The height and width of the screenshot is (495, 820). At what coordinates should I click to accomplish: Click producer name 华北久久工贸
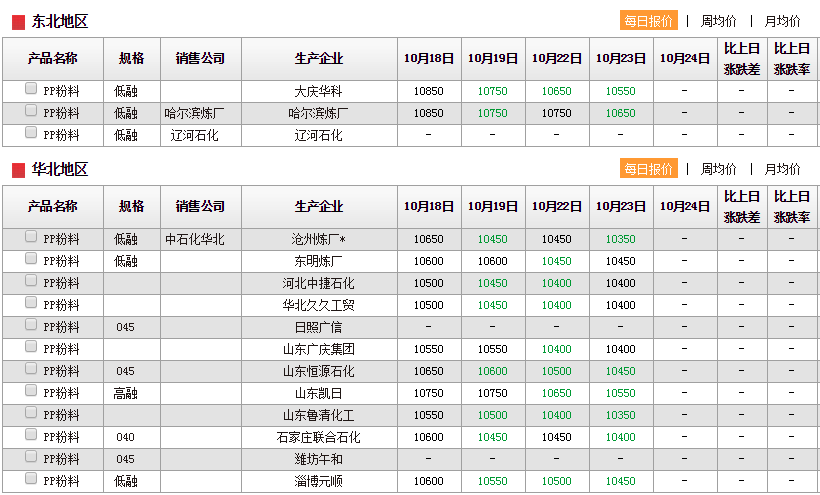click(318, 305)
